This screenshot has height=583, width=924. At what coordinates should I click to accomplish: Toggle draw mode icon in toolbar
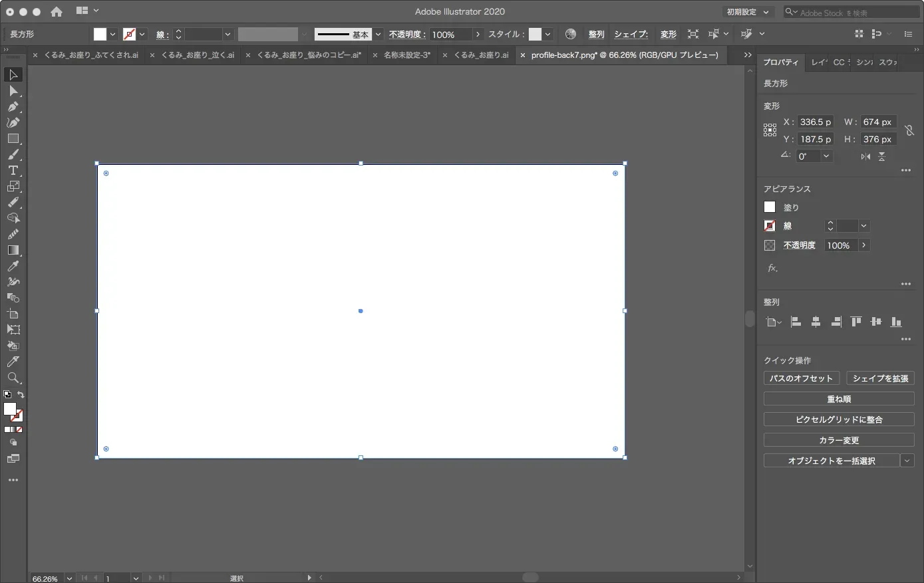click(13, 442)
